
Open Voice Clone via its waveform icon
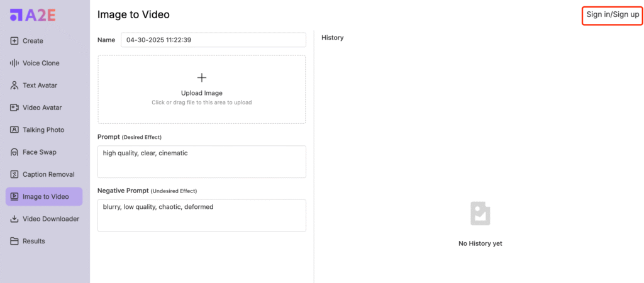click(14, 64)
